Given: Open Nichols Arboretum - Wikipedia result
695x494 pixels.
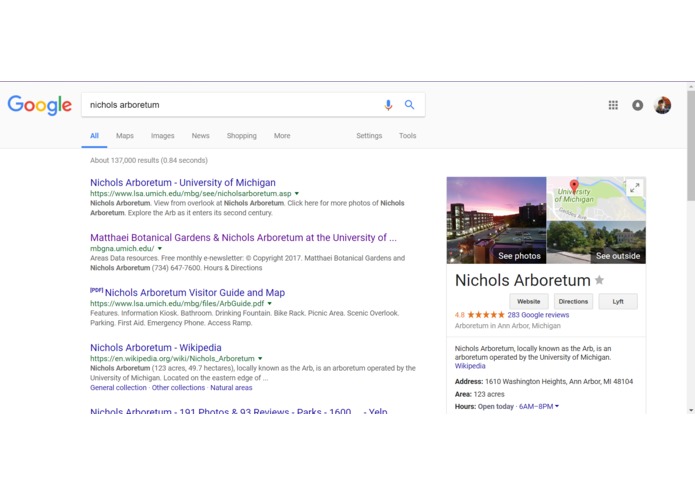Looking at the screenshot, I should point(156,347).
